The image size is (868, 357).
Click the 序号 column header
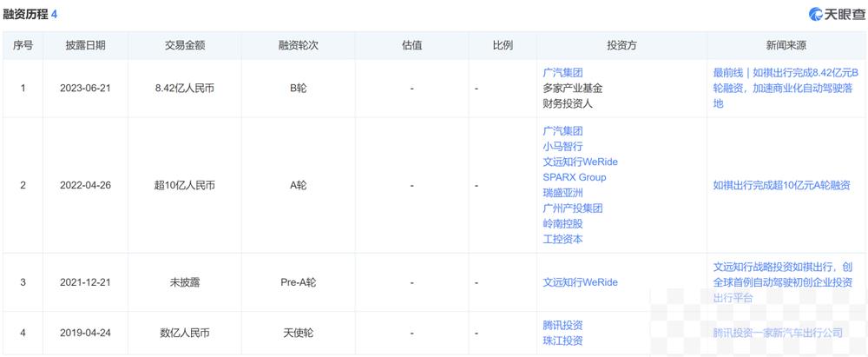click(x=23, y=46)
